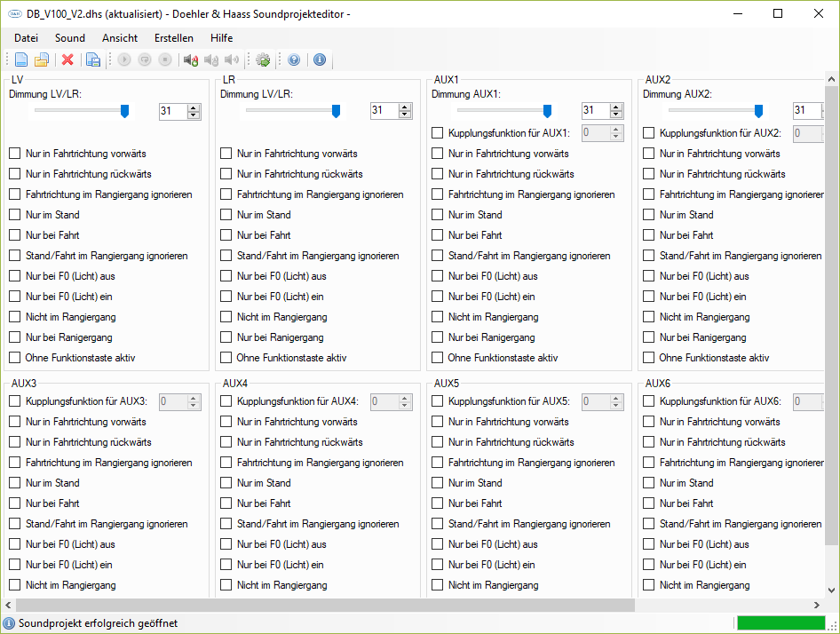840x634 pixels.
Task: Tick AUX2 Stand/Fahrt im Rangiergang ignorieren
Action: pyautogui.click(x=649, y=256)
